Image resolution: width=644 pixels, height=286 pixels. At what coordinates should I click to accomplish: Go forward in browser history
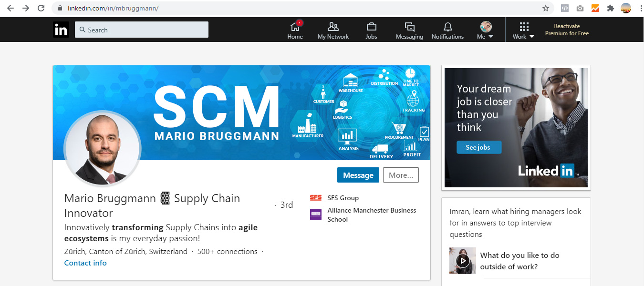coord(26,8)
